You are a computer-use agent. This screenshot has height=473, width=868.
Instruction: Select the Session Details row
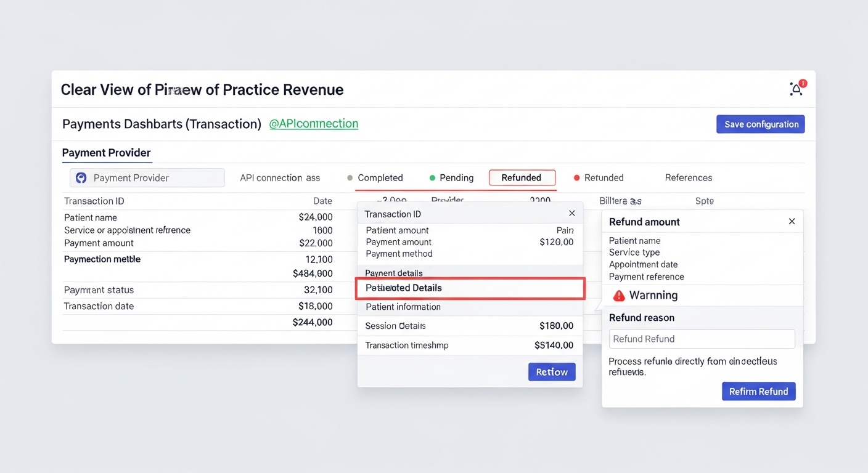tap(470, 326)
